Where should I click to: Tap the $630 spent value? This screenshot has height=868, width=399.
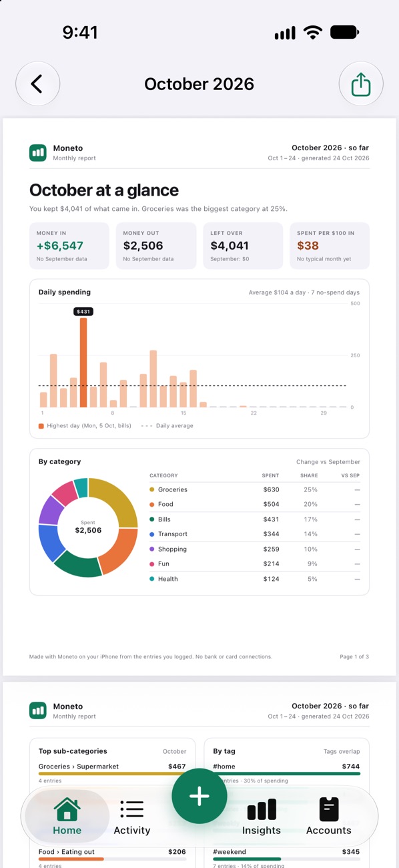[x=271, y=489]
